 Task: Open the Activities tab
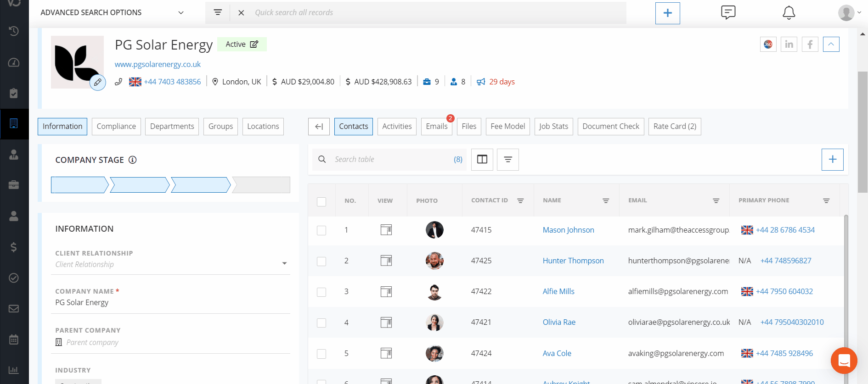pyautogui.click(x=397, y=127)
